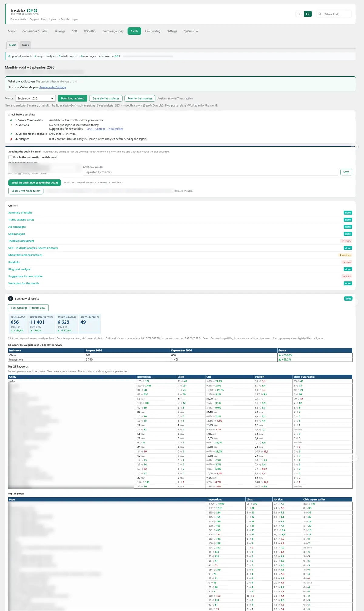
Task: Click Send a test email to me
Action: [26, 191]
